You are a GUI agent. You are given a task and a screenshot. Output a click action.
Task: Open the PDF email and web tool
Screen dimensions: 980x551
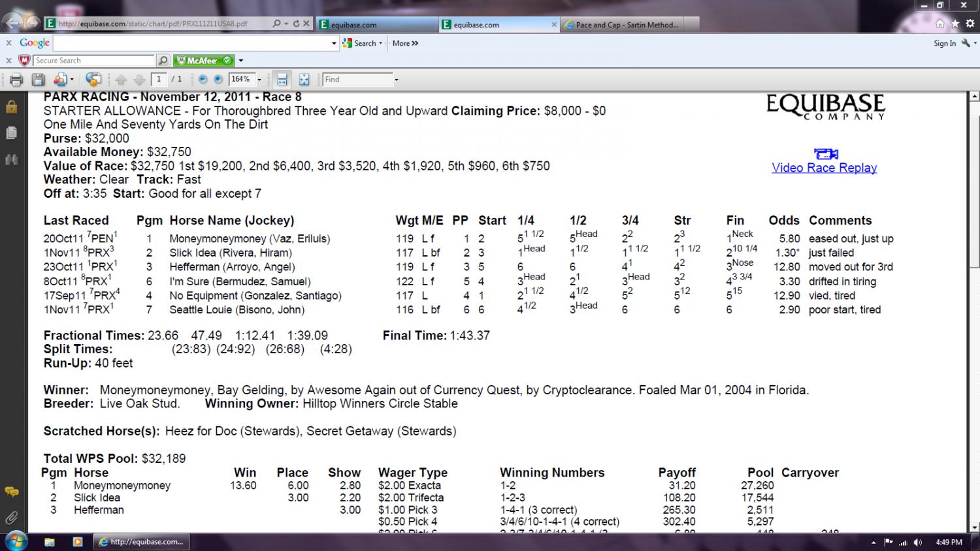point(94,80)
